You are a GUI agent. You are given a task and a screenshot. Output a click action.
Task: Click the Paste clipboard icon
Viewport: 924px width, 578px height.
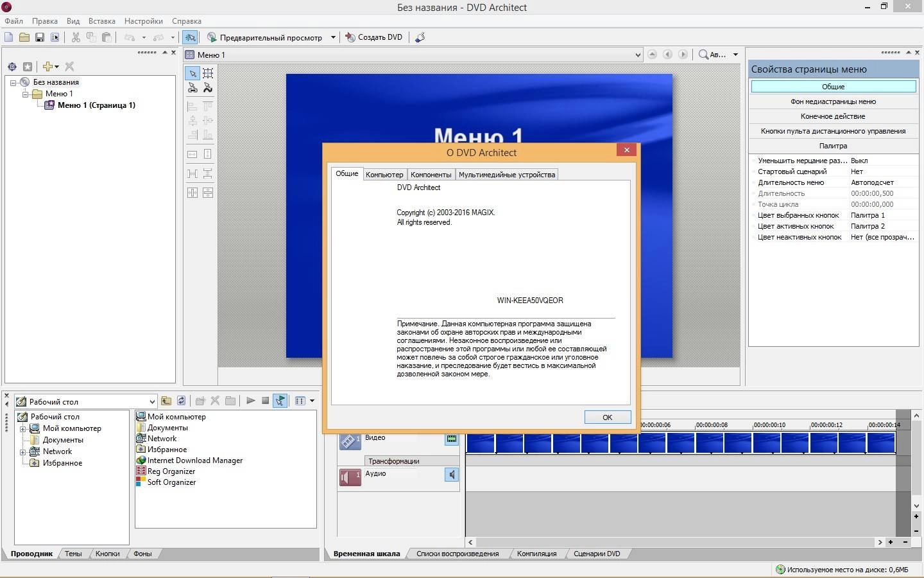107,37
